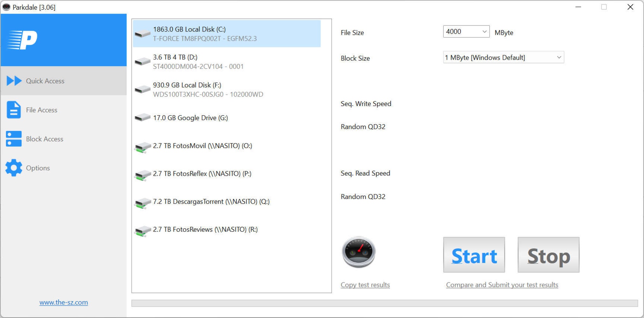The height and width of the screenshot is (318, 644).
Task: Click the Seq. Write Speed label
Action: point(366,104)
